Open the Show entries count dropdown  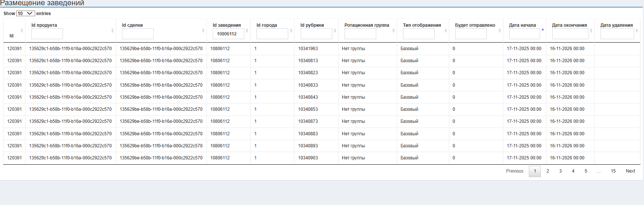[x=25, y=14]
